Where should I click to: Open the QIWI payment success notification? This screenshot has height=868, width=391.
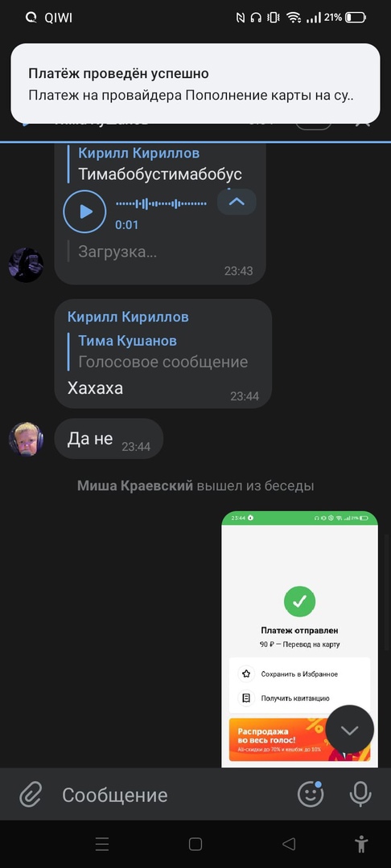[x=195, y=84]
